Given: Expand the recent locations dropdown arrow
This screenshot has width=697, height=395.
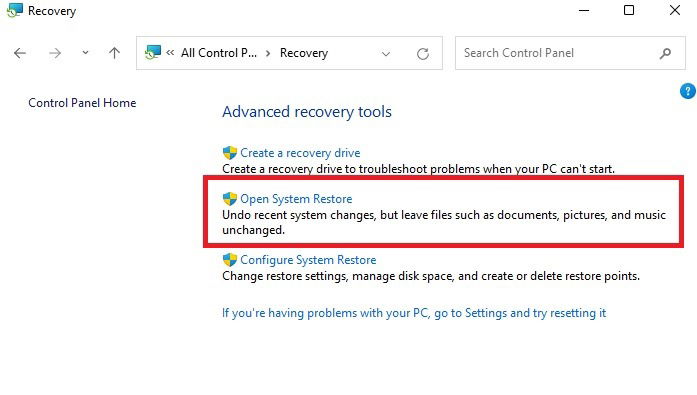Looking at the screenshot, I should point(85,53).
